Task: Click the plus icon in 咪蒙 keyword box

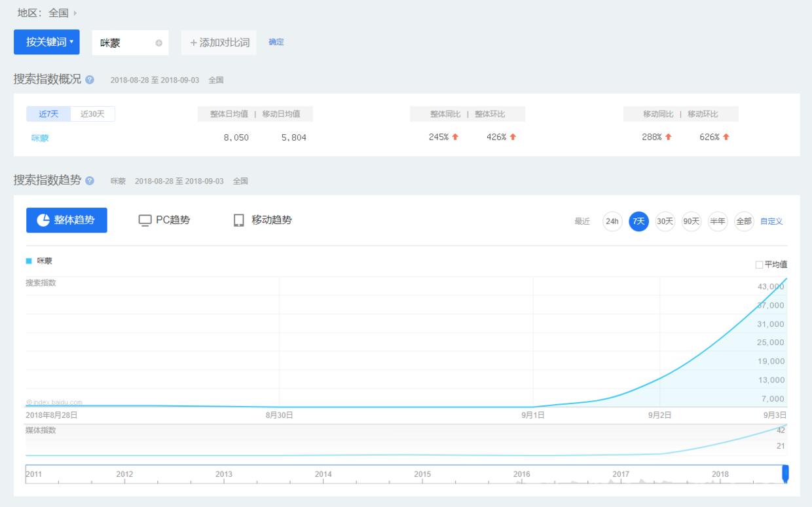Action: pyautogui.click(x=158, y=43)
